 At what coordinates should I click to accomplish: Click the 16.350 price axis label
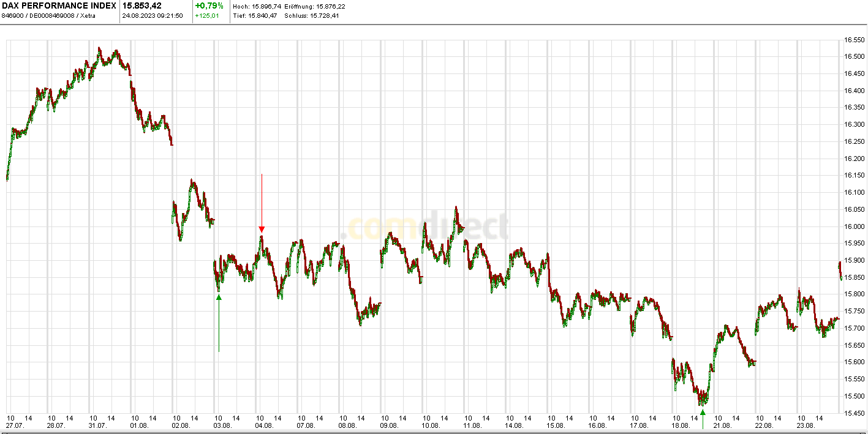[x=854, y=107]
